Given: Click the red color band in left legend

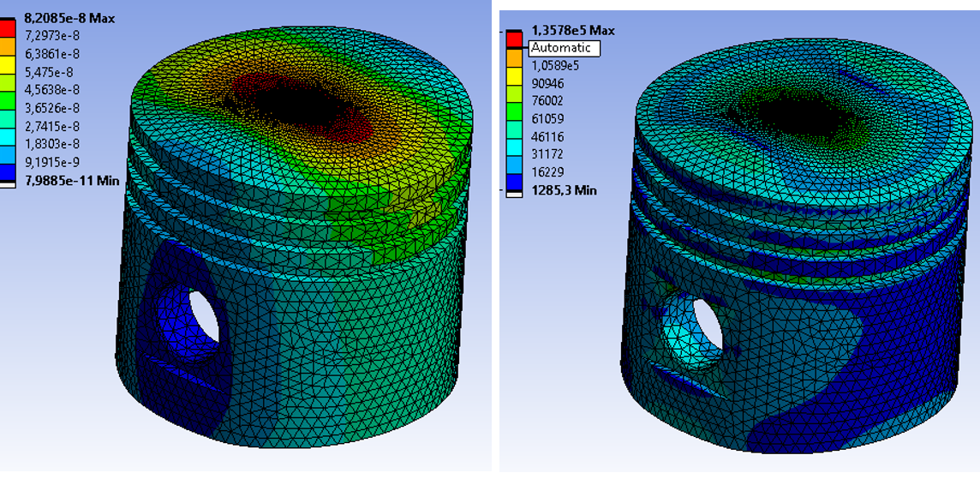Looking at the screenshot, I should [x=8, y=28].
